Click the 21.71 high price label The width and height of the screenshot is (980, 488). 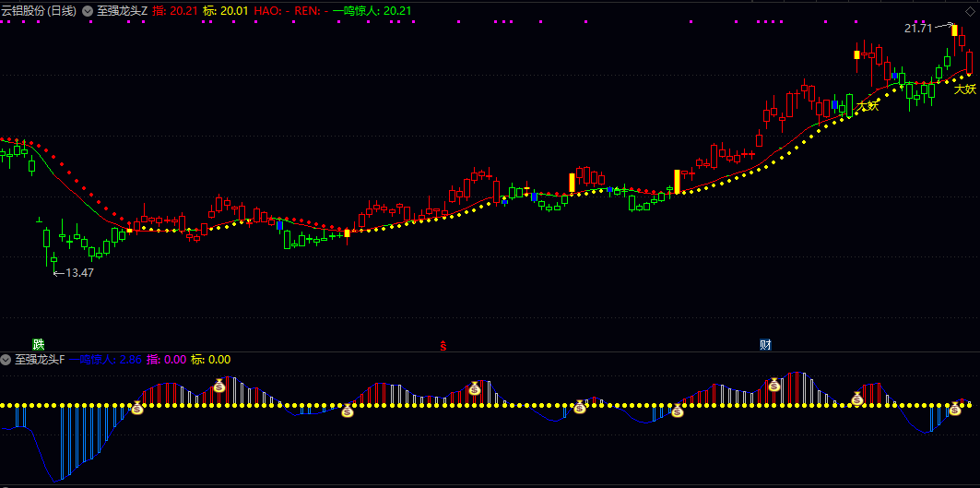tap(918, 29)
